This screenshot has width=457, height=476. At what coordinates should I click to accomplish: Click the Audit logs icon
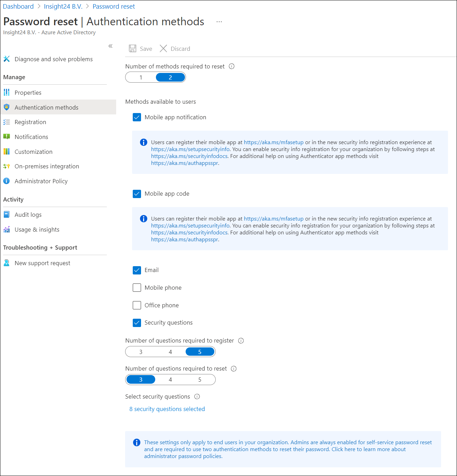coord(7,214)
